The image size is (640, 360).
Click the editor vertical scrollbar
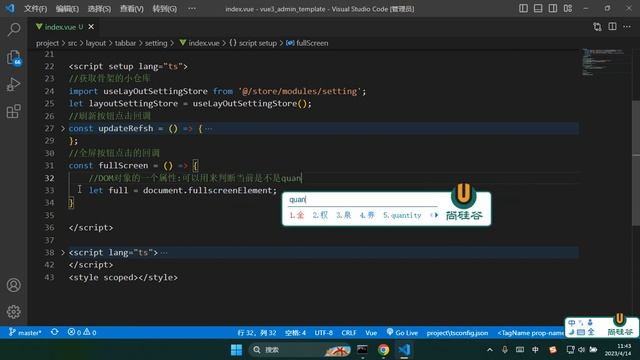click(636, 163)
